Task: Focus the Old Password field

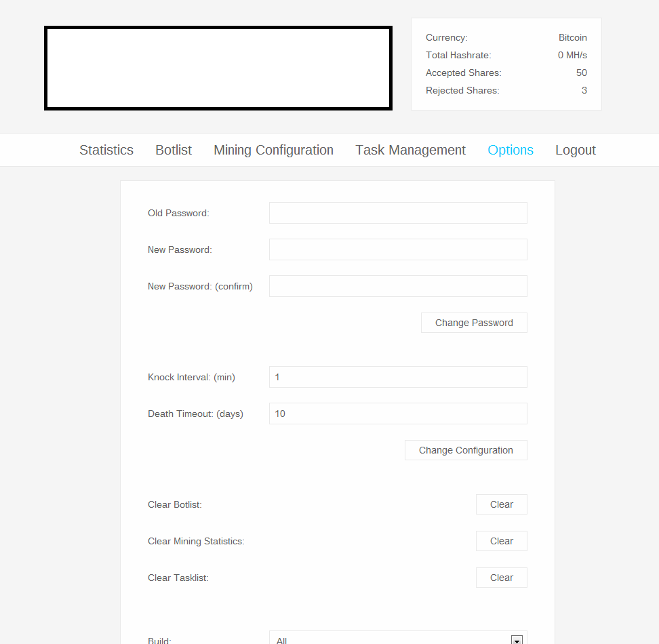Action: [398, 213]
